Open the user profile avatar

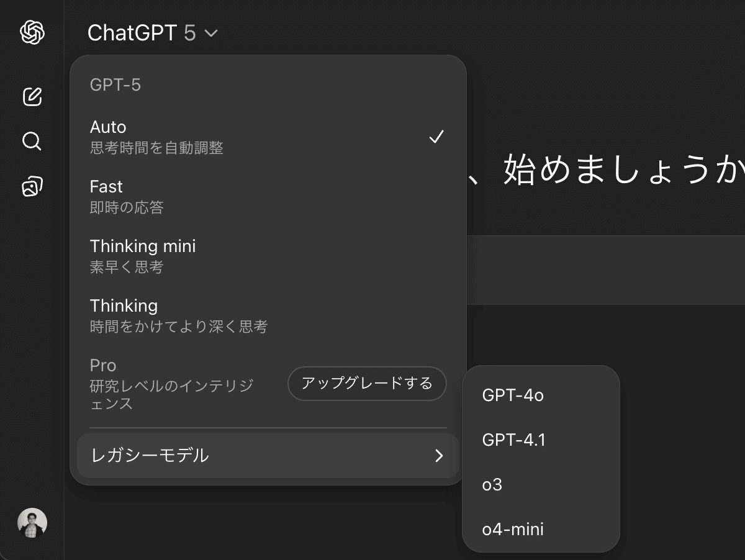[x=32, y=523]
